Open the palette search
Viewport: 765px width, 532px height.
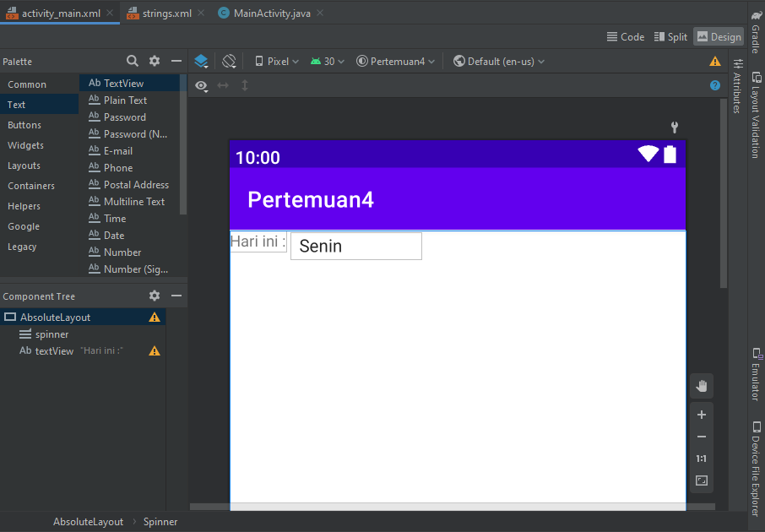(x=133, y=61)
